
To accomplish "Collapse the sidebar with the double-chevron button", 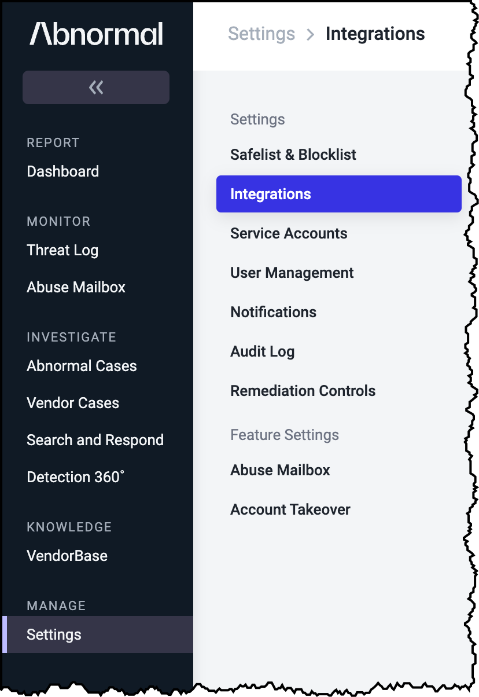I will [x=96, y=87].
